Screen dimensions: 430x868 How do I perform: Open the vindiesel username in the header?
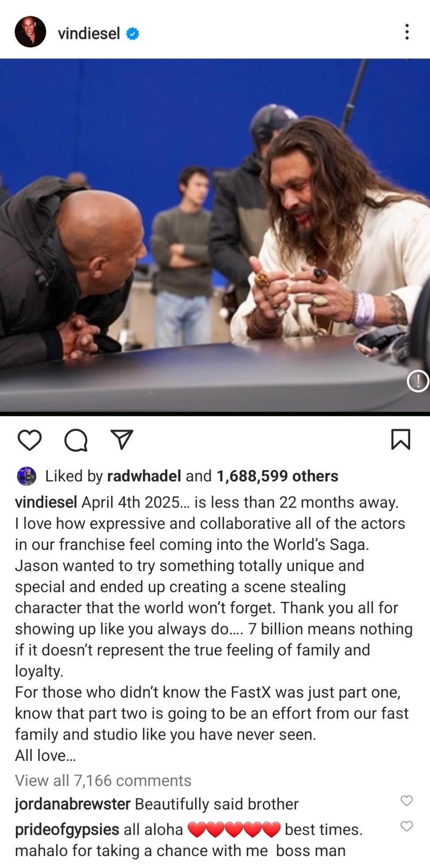click(x=89, y=33)
